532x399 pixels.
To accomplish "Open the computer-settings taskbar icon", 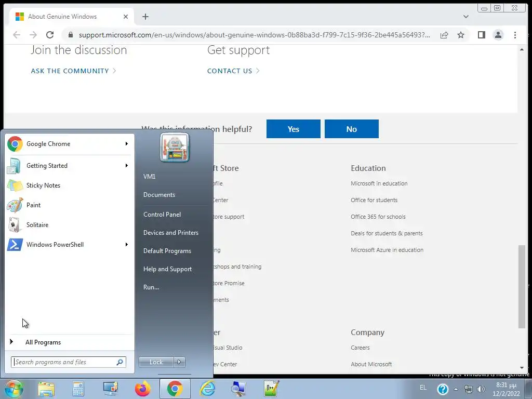I will (111, 389).
